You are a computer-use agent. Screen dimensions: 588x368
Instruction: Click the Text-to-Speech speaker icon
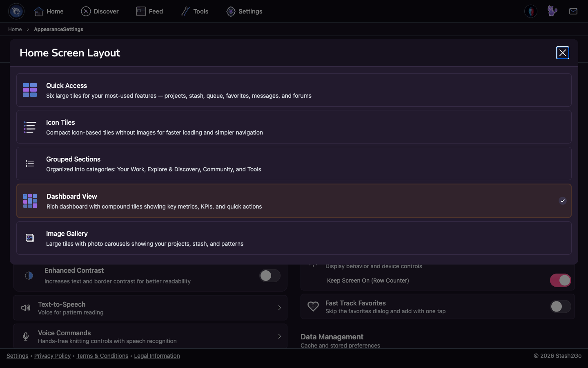(x=26, y=308)
